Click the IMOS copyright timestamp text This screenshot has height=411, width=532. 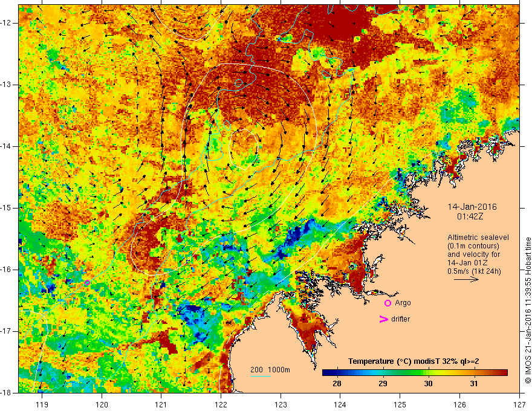pyautogui.click(x=528, y=310)
